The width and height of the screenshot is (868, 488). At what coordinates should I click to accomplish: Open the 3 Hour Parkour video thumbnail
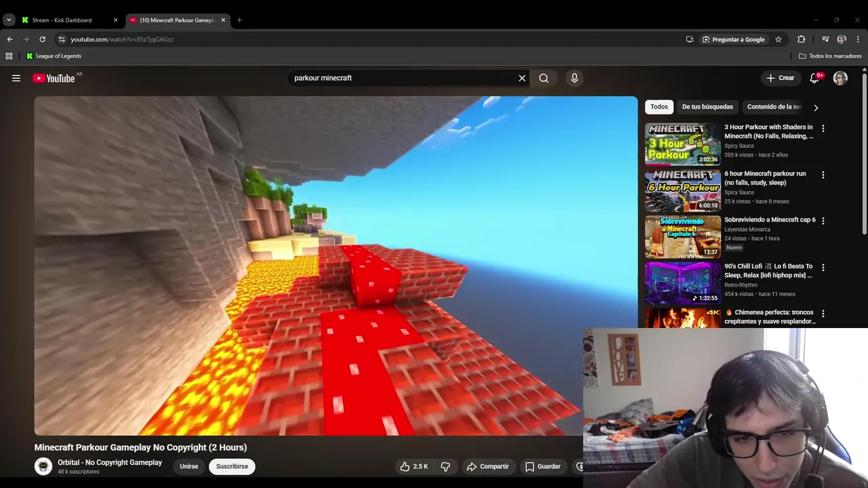[683, 144]
